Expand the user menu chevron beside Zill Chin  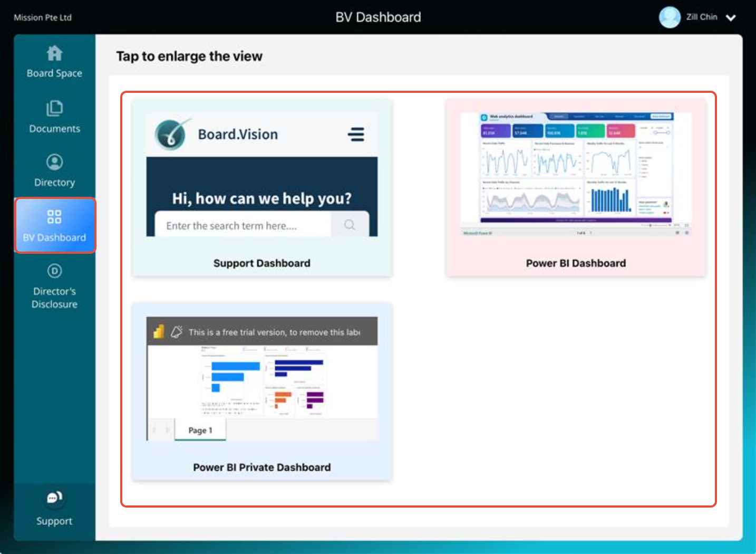(731, 18)
